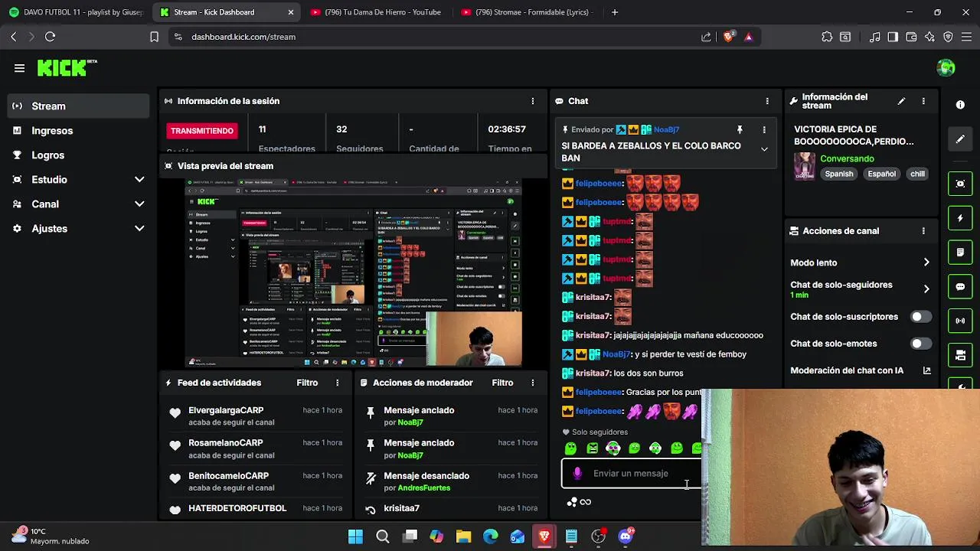This screenshot has height=551, width=980.
Task: Open Windows Start menu
Action: pos(355,536)
